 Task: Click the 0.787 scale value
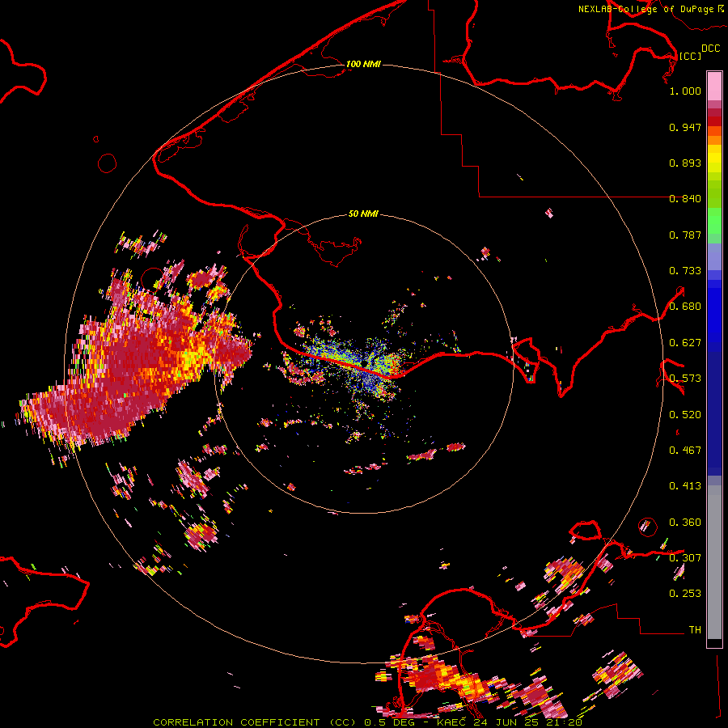click(x=685, y=235)
